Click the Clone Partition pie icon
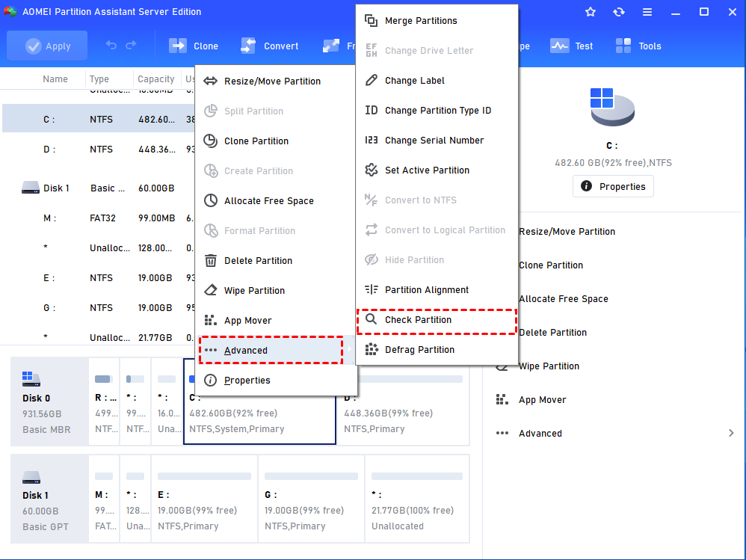The image size is (746, 560). [x=210, y=141]
